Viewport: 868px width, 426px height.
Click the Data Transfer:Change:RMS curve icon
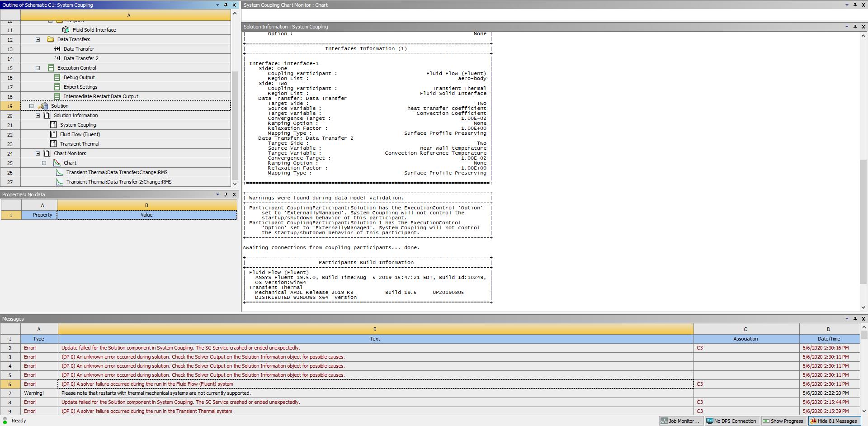59,172
